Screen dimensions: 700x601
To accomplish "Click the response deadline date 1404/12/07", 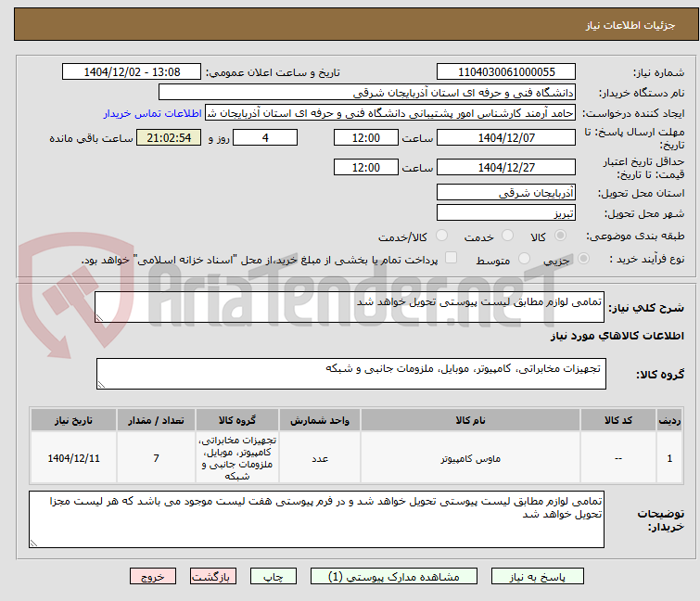I will [506, 137].
